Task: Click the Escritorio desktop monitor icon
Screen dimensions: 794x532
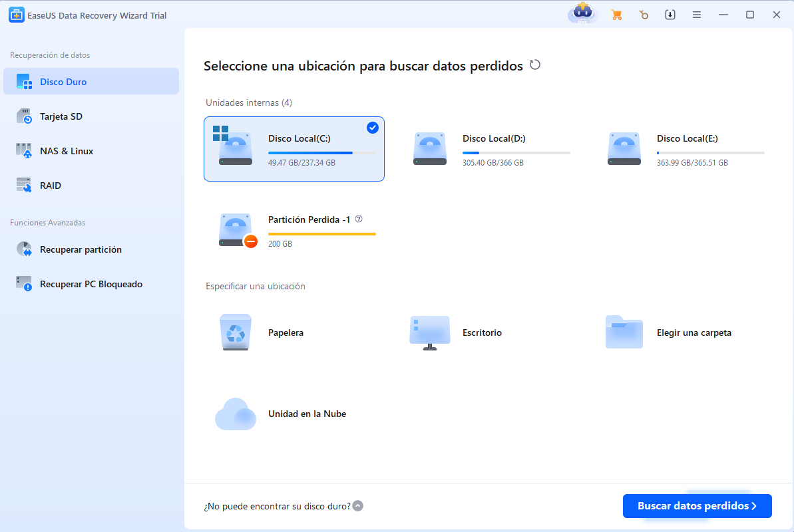Action: coord(429,332)
